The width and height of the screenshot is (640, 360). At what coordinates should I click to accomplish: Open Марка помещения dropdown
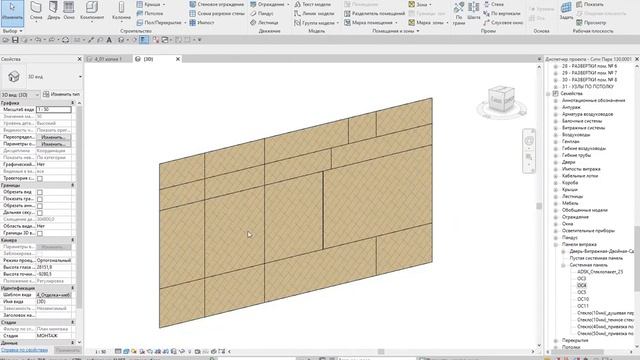point(396,22)
